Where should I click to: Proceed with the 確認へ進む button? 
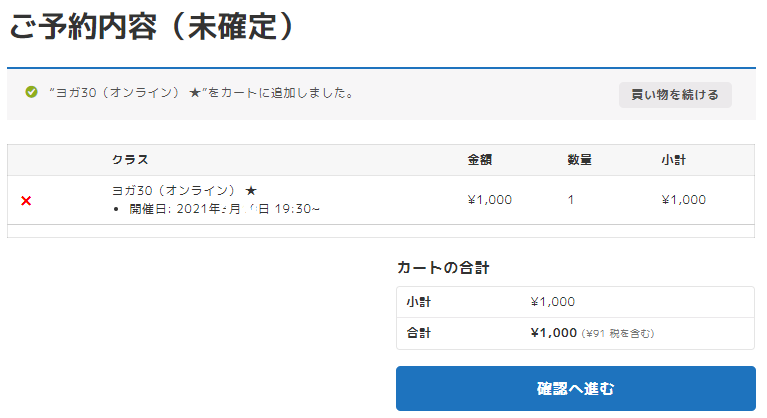[575, 388]
